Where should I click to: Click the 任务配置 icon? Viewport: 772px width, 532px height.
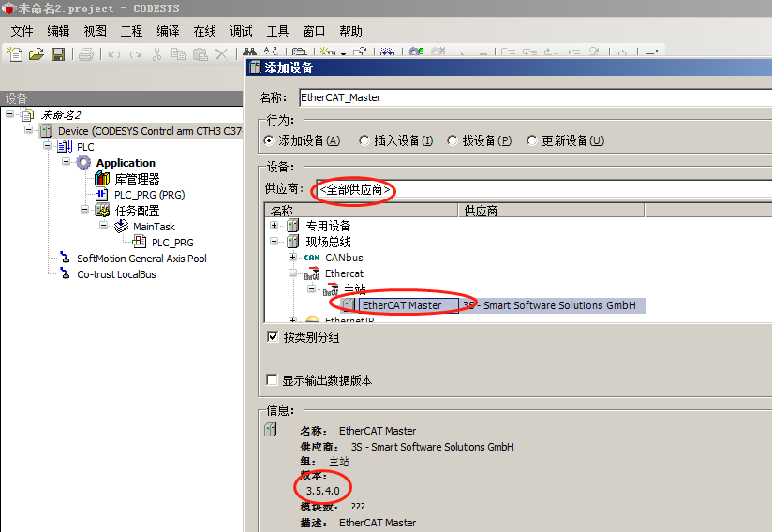point(102,211)
